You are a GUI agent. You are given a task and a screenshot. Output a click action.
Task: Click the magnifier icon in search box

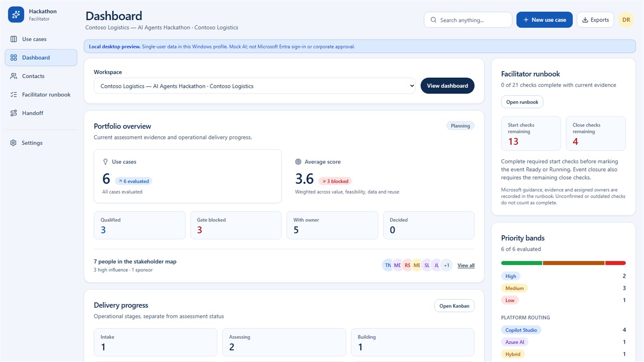[x=433, y=20]
